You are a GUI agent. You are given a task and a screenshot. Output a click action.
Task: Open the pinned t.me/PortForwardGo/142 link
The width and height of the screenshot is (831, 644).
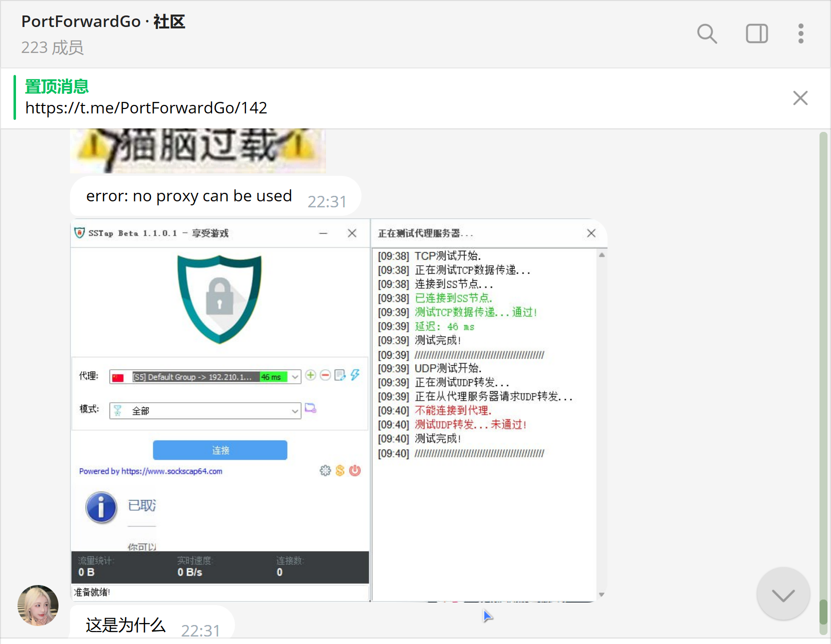click(146, 108)
